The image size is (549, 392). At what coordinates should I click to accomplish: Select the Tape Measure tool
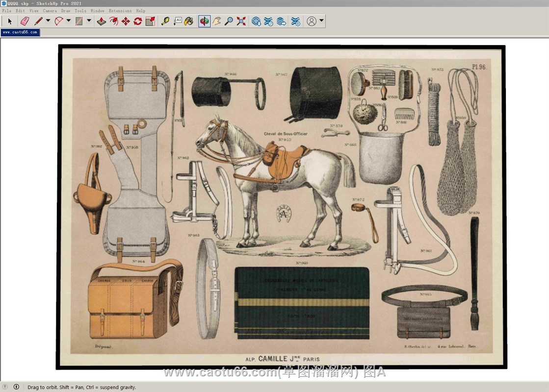click(165, 22)
